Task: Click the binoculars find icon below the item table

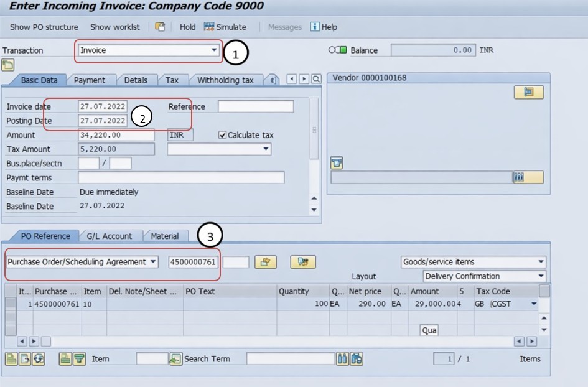Action: pos(342,359)
